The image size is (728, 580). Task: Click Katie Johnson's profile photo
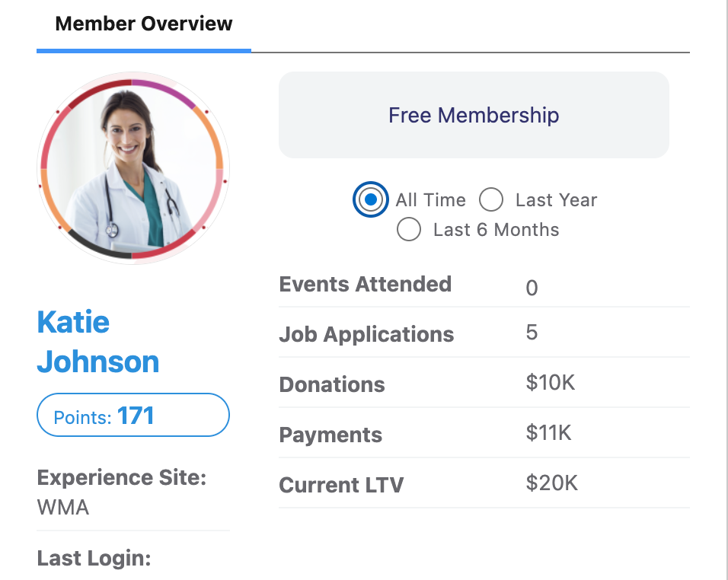(133, 167)
